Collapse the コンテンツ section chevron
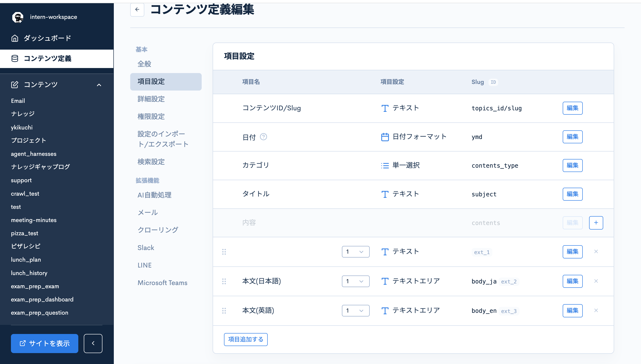This screenshot has height=364, width=641. click(x=99, y=85)
